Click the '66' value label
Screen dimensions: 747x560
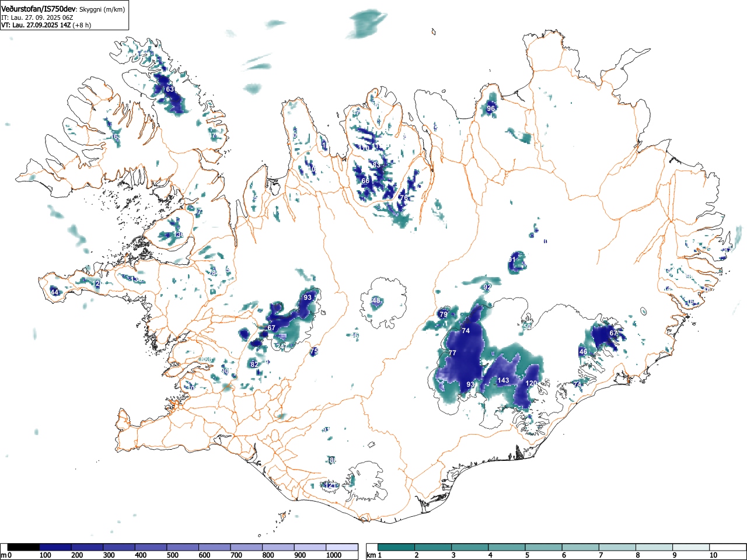[x=365, y=181]
